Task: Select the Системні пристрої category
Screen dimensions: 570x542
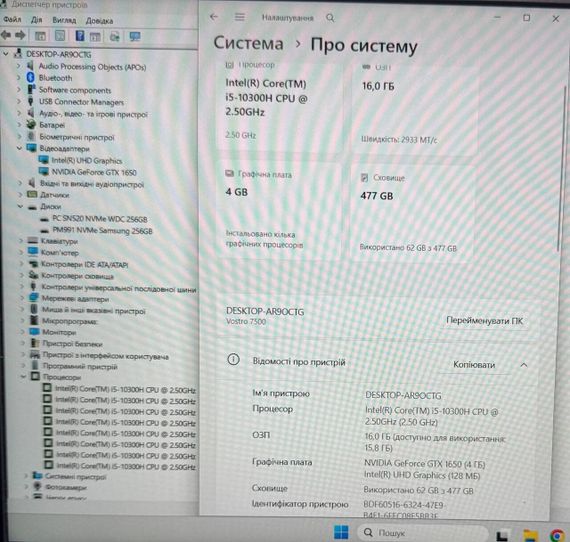Action: tap(75, 476)
